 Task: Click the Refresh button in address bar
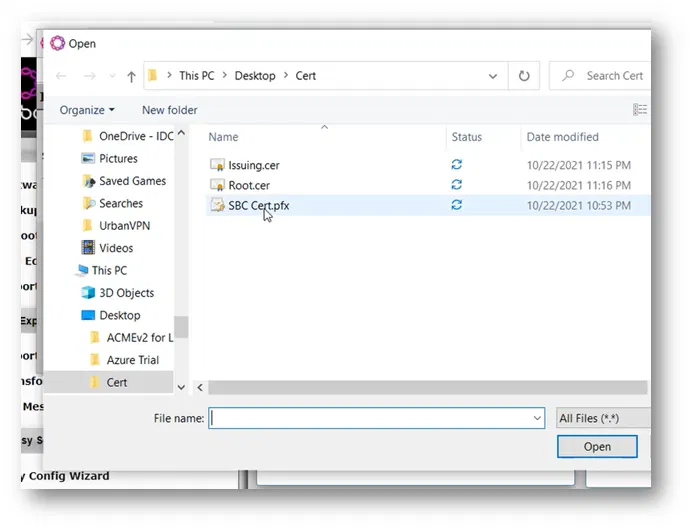click(x=523, y=76)
